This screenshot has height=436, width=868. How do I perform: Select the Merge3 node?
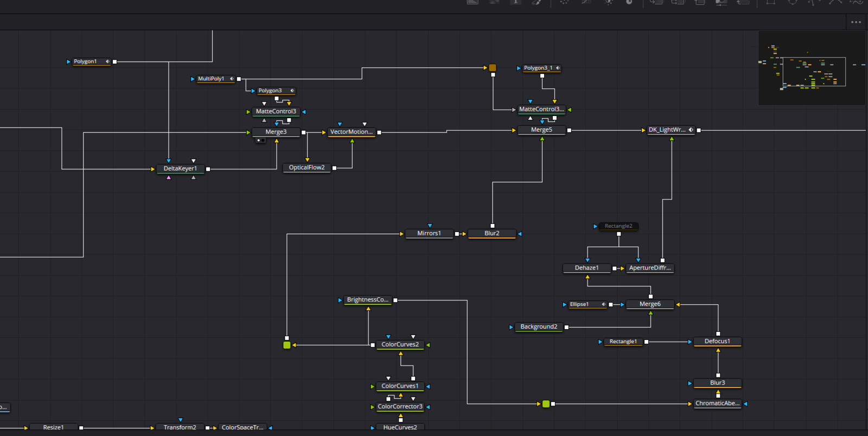[x=276, y=132]
